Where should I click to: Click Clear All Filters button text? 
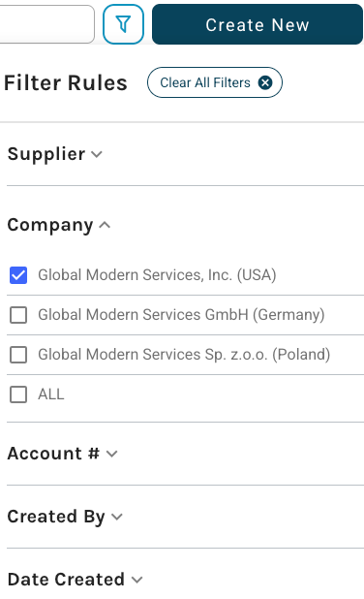(x=205, y=82)
